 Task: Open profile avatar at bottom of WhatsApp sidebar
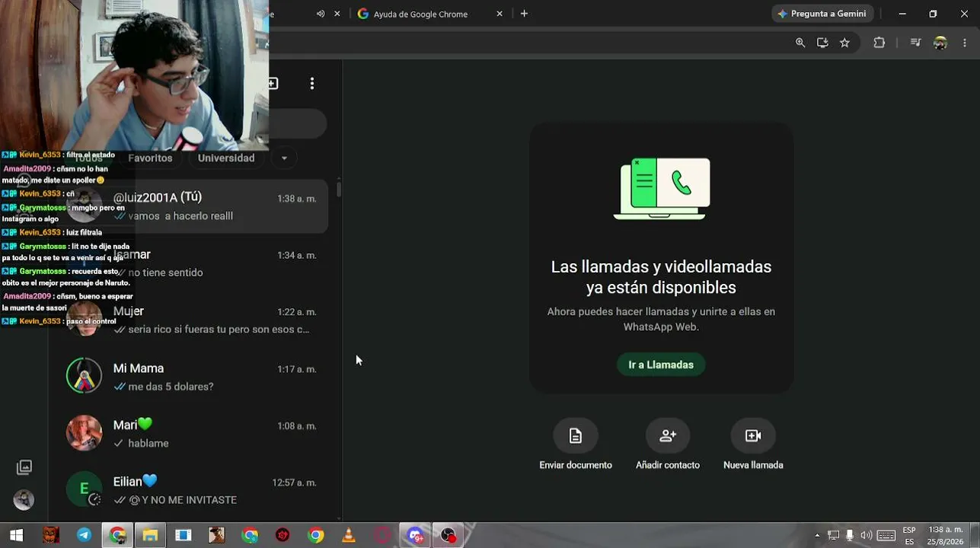tap(24, 499)
